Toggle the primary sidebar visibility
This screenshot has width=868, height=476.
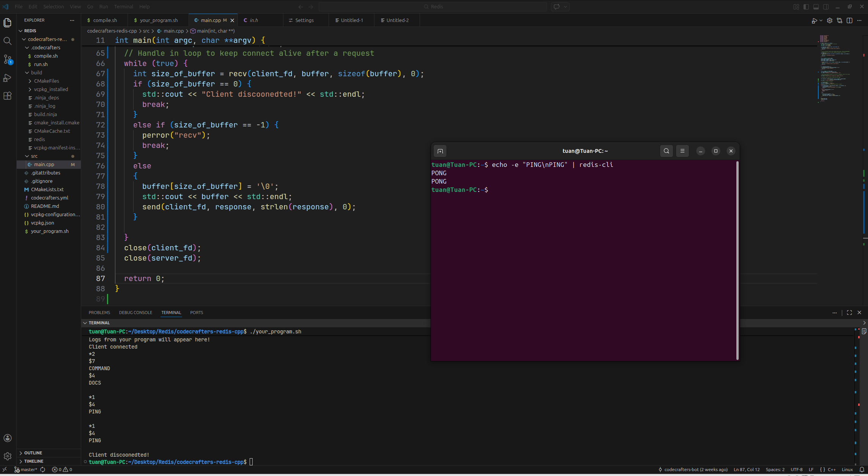pyautogui.click(x=806, y=7)
